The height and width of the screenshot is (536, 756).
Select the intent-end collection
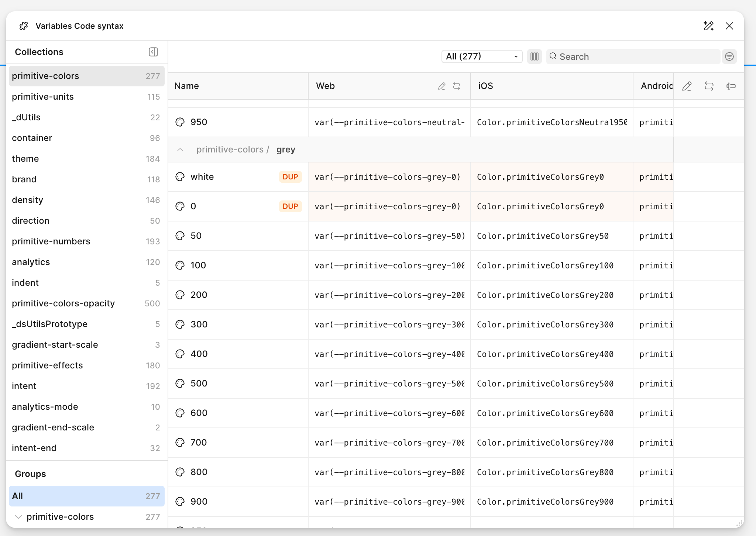pos(87,448)
